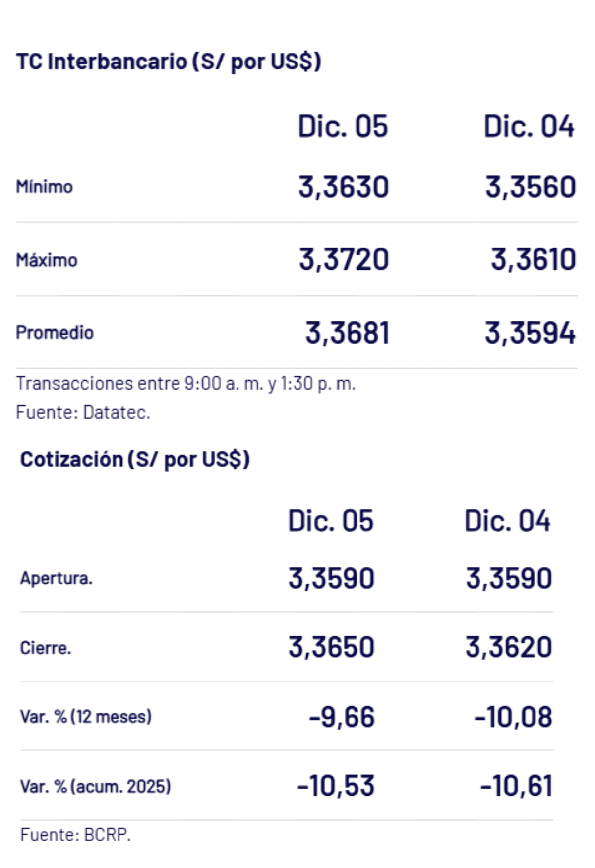The image size is (595, 868).
Task: Click the Var. % acum. 2025 value -10,53
Action: [335, 786]
